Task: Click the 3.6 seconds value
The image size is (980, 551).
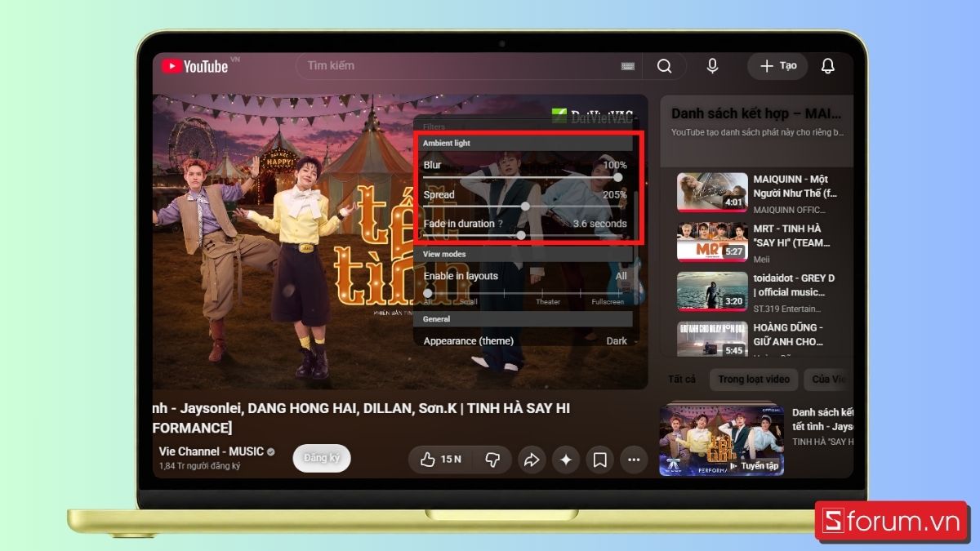Action: pyautogui.click(x=600, y=224)
